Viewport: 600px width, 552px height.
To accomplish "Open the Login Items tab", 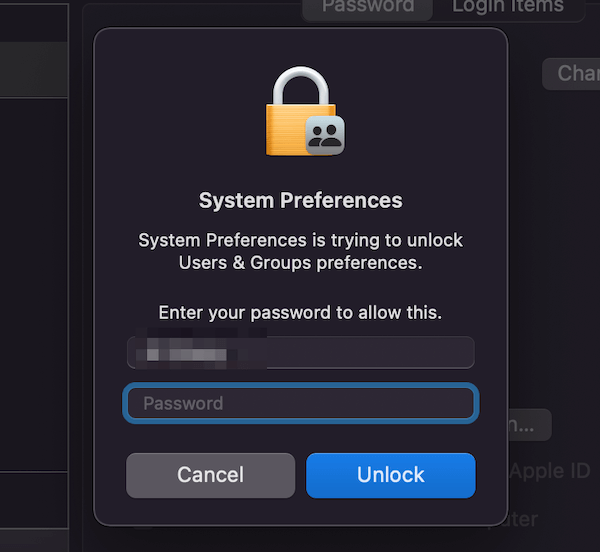I will 508,8.
